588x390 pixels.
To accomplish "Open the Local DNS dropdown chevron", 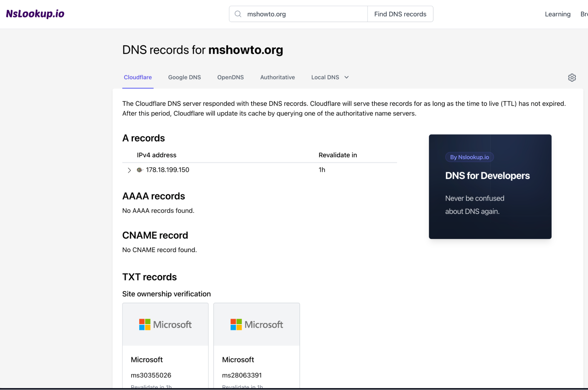I will pos(347,77).
